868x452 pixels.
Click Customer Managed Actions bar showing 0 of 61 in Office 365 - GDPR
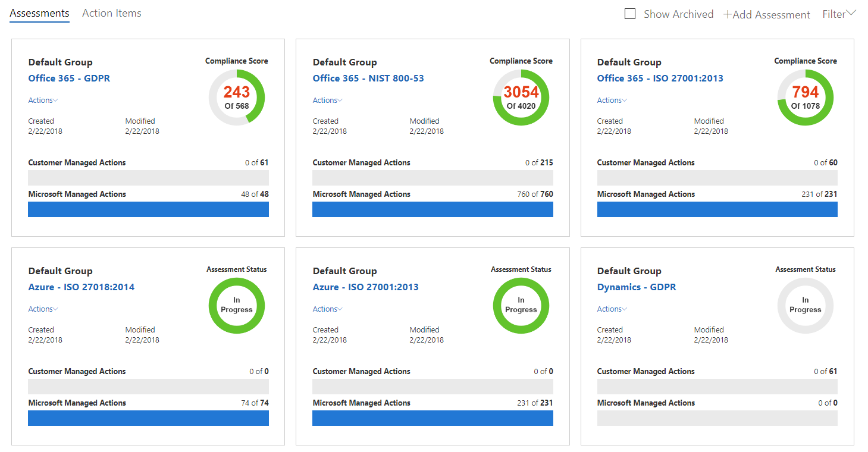(x=148, y=178)
